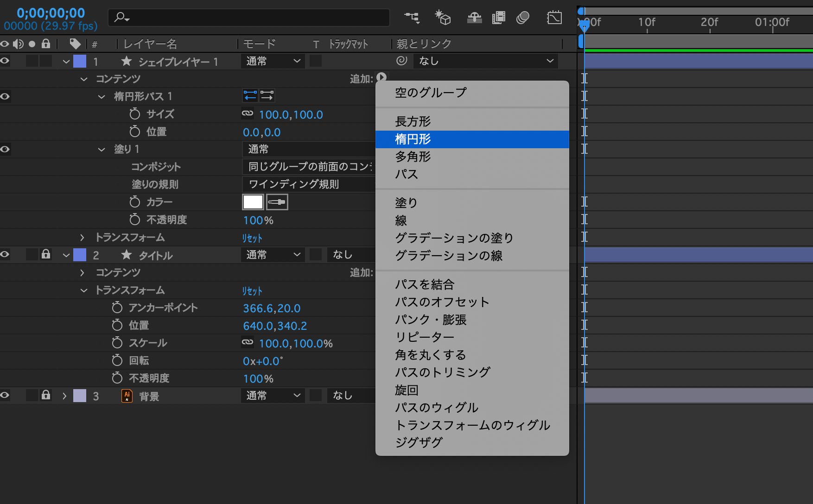
Task: Click the label tag column icon
Action: point(75,44)
